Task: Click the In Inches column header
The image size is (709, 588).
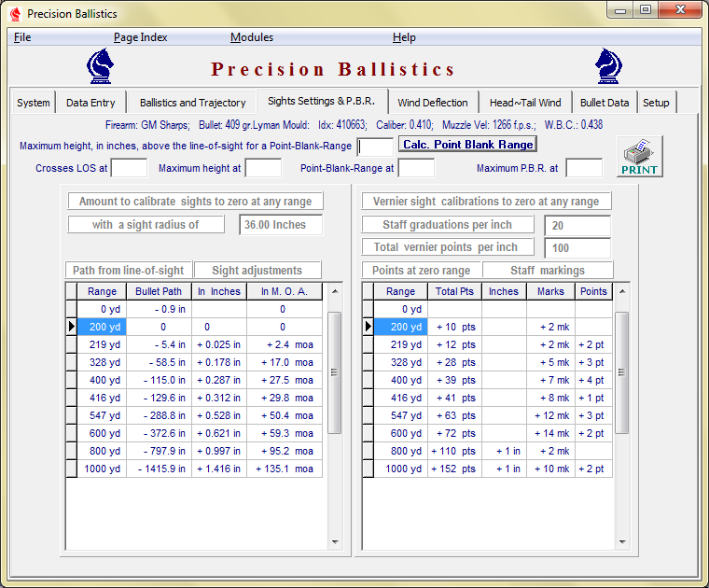Action: pos(219,291)
